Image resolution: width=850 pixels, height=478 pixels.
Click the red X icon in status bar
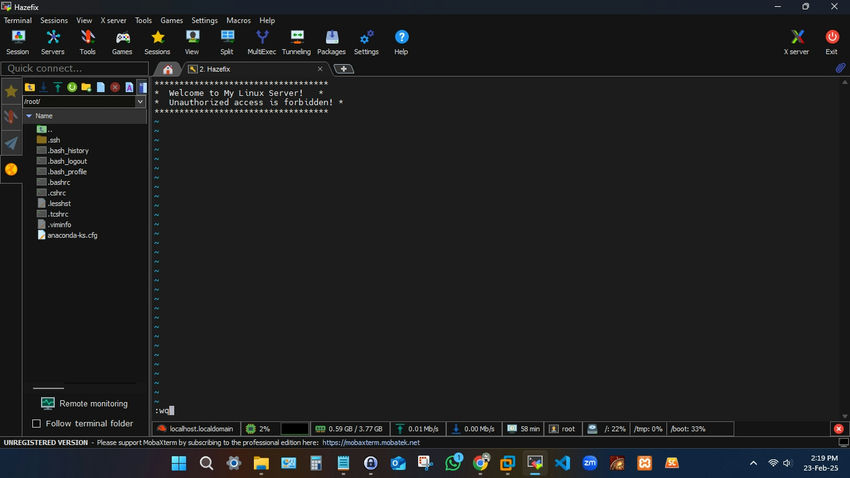[x=839, y=429]
